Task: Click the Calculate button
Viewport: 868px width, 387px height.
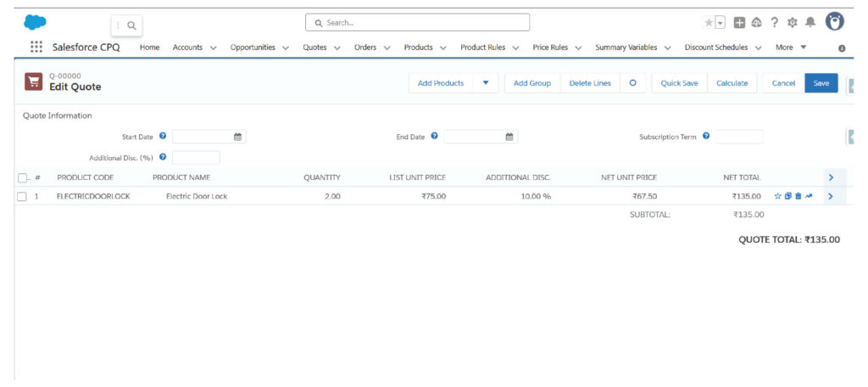Action: [732, 83]
